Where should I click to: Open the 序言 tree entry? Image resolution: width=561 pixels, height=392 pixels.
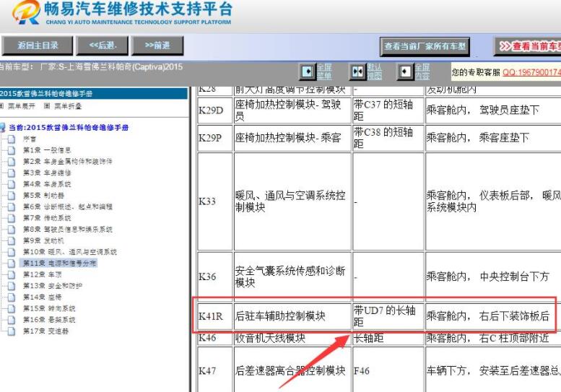pos(30,139)
